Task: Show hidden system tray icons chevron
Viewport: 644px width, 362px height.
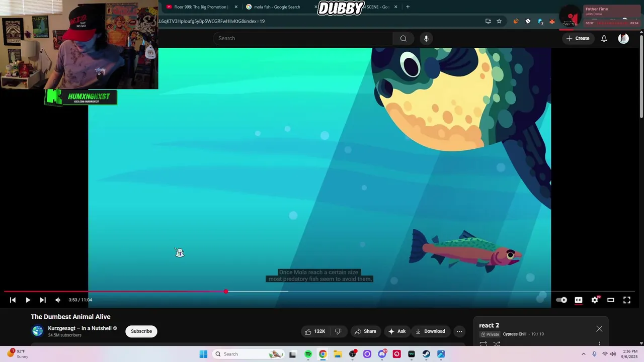Action: (x=584, y=354)
